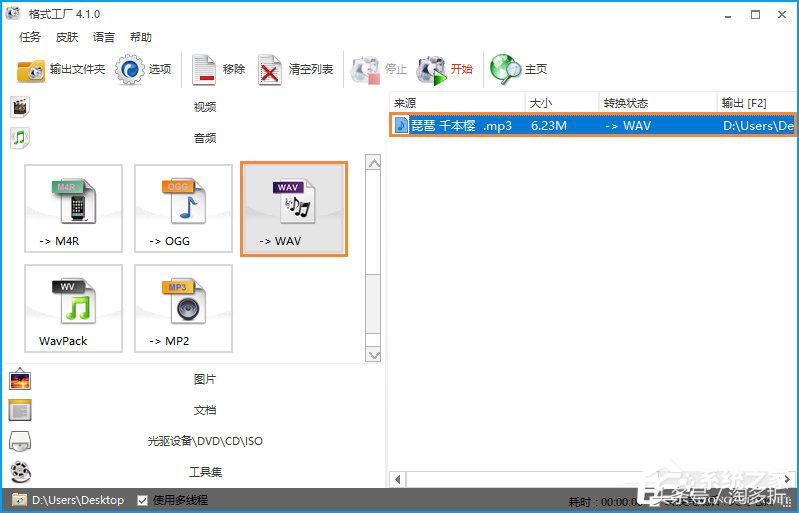The height and width of the screenshot is (513, 799).
Task: Click format list scroll down arrow
Action: pyautogui.click(x=374, y=354)
